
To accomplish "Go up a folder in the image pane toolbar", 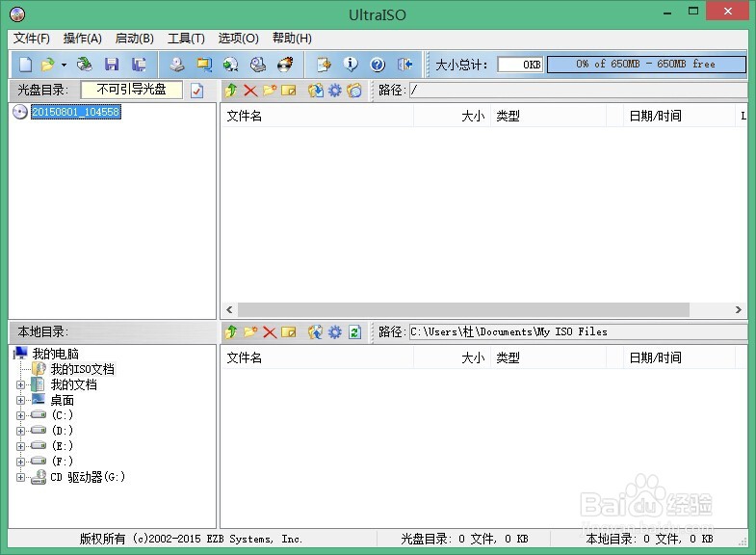I will (231, 91).
